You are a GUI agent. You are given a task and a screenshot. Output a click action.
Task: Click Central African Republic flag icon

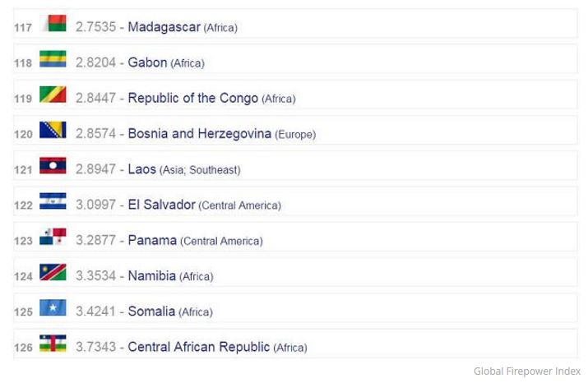pos(53,343)
